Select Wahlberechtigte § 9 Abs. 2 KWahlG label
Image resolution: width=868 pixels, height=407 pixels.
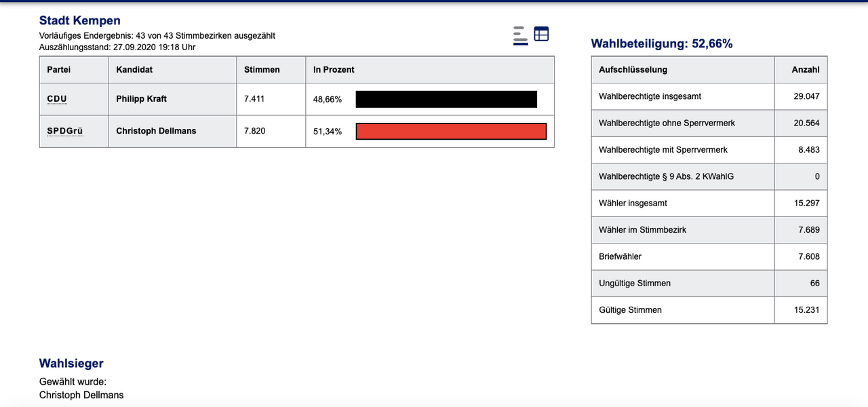tap(667, 176)
